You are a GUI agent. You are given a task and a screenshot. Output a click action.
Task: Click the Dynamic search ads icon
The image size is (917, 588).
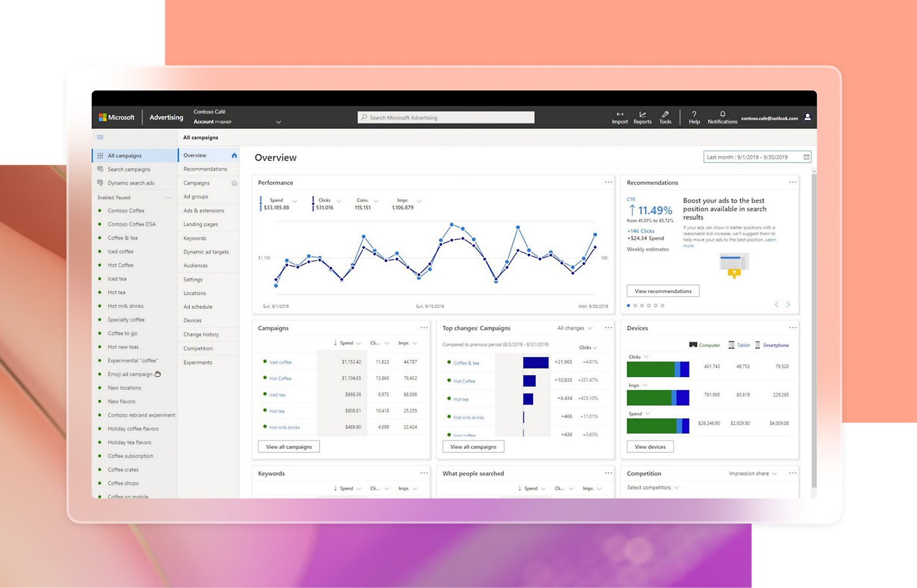point(100,183)
